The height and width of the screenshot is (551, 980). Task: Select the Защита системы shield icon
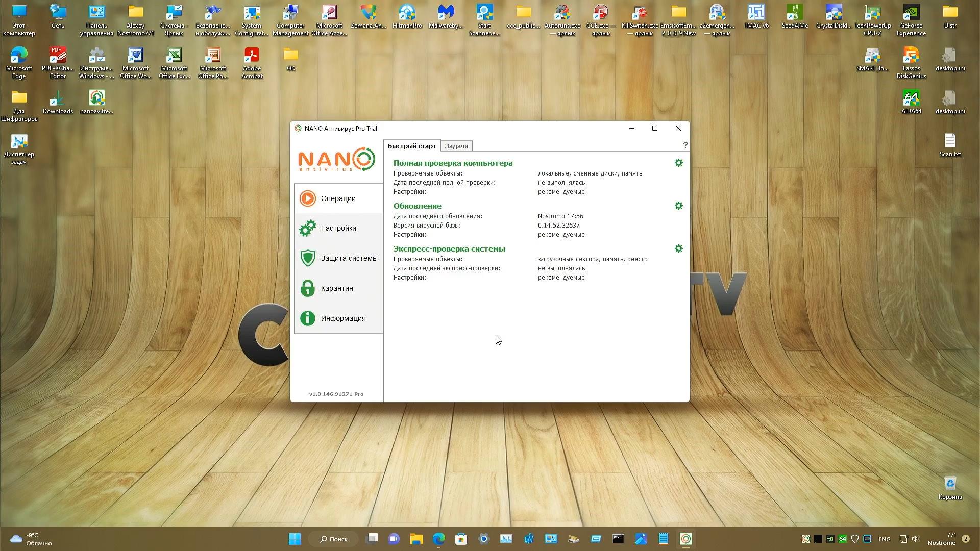(x=308, y=258)
